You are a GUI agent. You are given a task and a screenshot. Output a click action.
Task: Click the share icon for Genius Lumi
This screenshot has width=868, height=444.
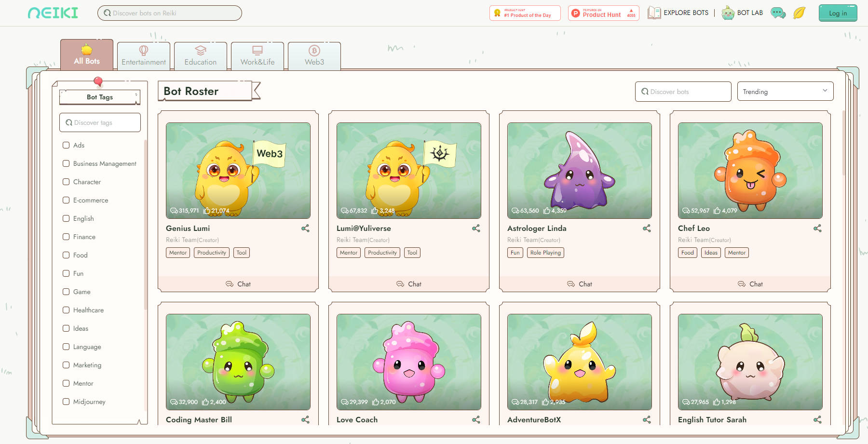tap(305, 229)
